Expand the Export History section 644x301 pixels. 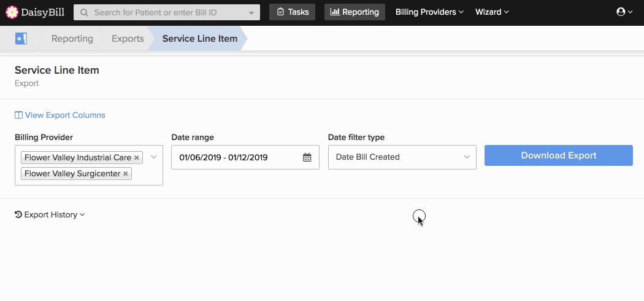click(50, 214)
